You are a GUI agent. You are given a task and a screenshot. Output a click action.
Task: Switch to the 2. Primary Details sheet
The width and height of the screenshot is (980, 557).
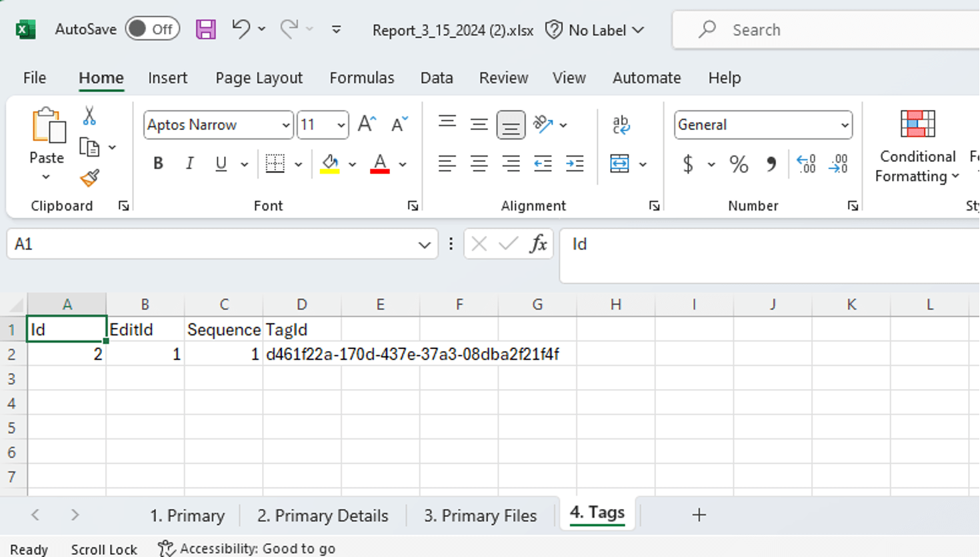(323, 516)
